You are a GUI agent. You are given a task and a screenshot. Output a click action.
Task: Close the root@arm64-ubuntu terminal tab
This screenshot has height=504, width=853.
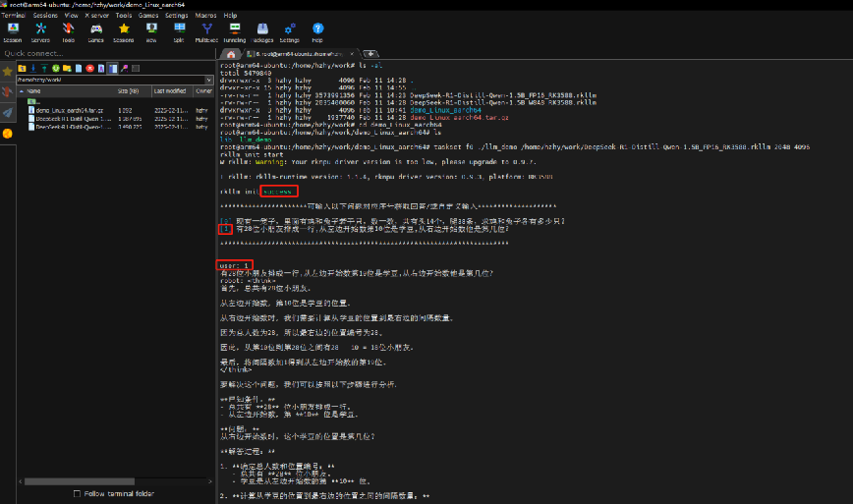point(352,54)
